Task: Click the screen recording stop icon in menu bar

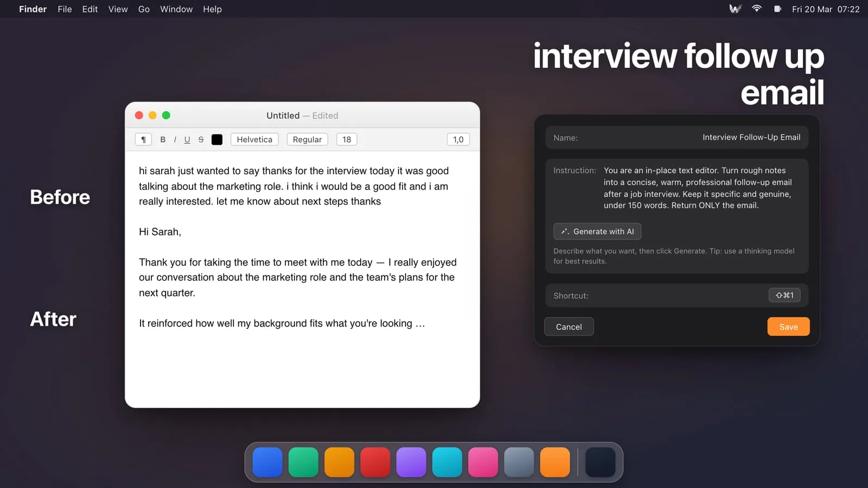Action: pyautogui.click(x=777, y=9)
